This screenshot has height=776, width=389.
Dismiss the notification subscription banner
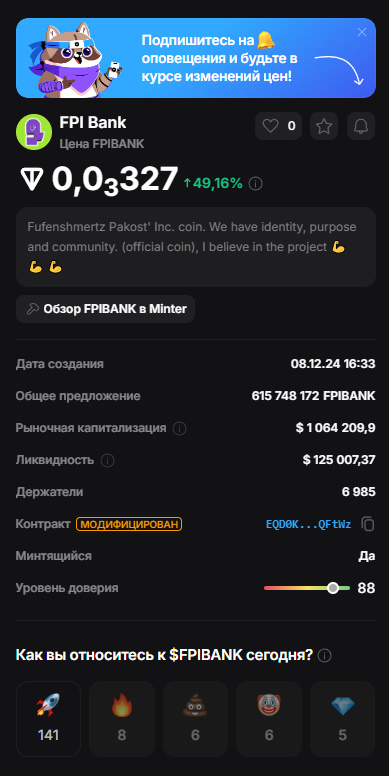coord(362,32)
